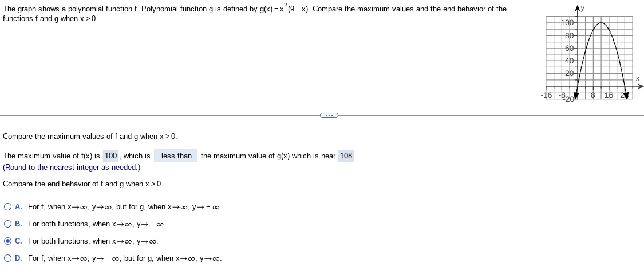Click the f(x) maximum value field showing 100
Viewport: 644px width, 275px height.
click(111, 156)
